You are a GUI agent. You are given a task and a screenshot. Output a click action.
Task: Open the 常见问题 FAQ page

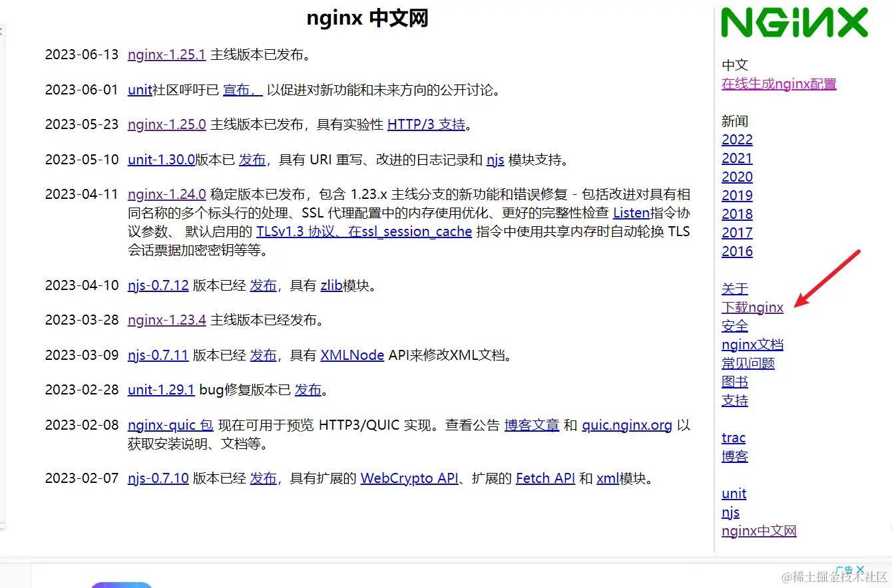click(x=748, y=363)
